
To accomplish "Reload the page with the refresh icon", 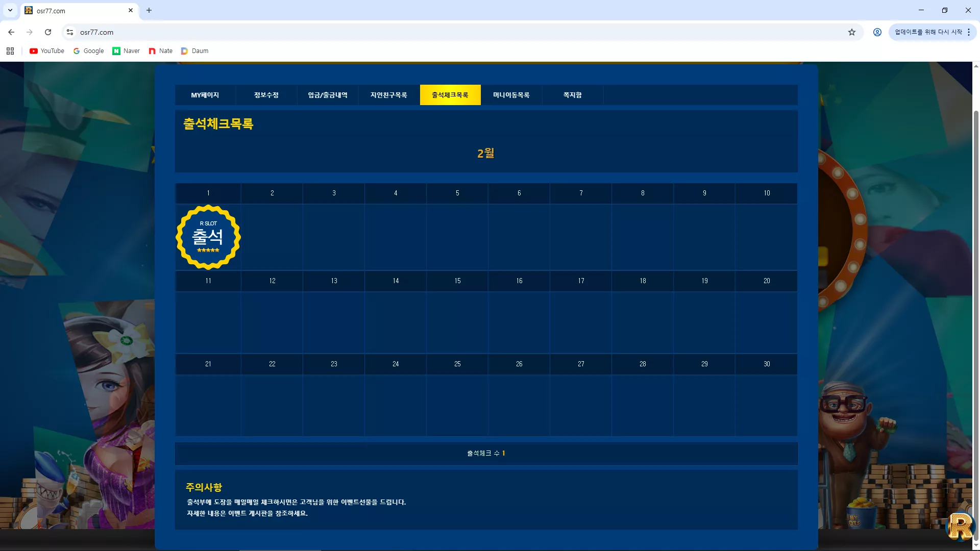I will pos(48,32).
